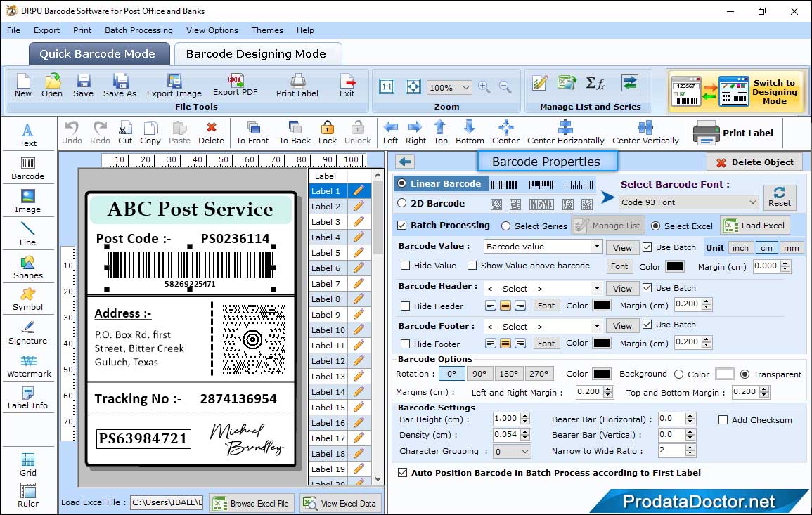Select the Symbol tool

(28, 299)
